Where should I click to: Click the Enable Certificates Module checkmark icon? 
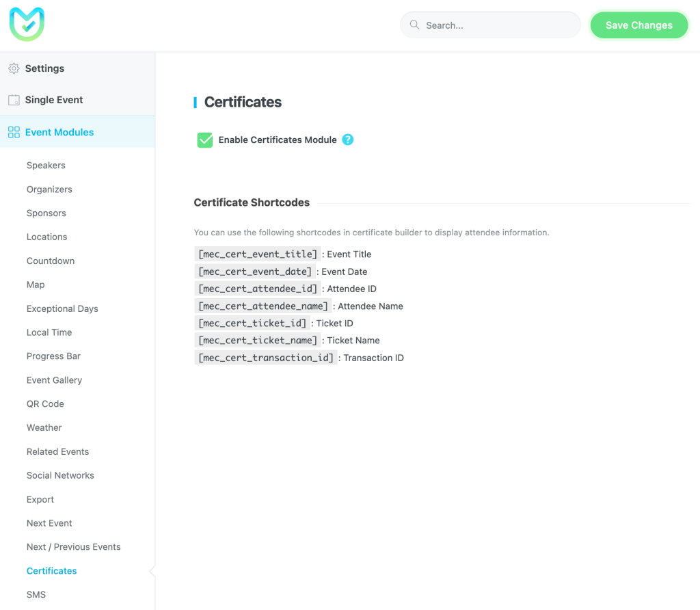pyautogui.click(x=204, y=140)
